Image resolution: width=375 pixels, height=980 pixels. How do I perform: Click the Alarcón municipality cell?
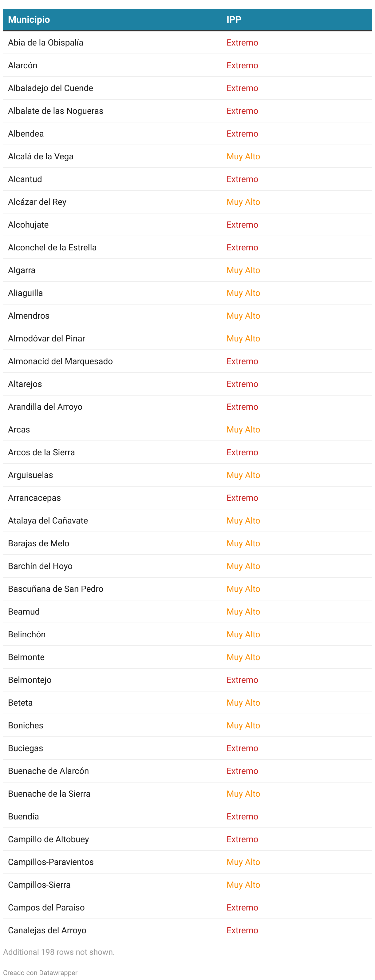click(x=23, y=66)
